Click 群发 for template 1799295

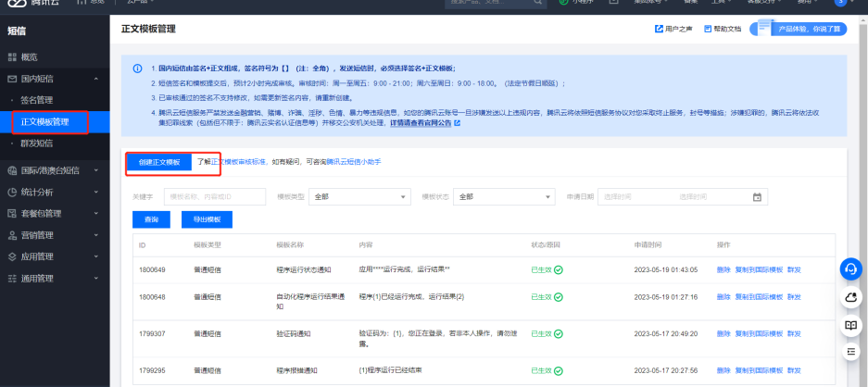(795, 369)
